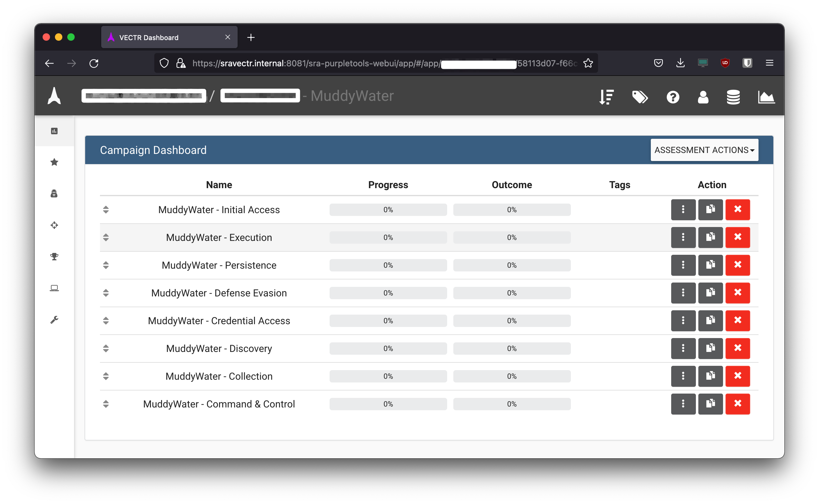Viewport: 819px width, 504px height.
Task: Open more-options menu for Execution row
Action: pyautogui.click(x=683, y=237)
